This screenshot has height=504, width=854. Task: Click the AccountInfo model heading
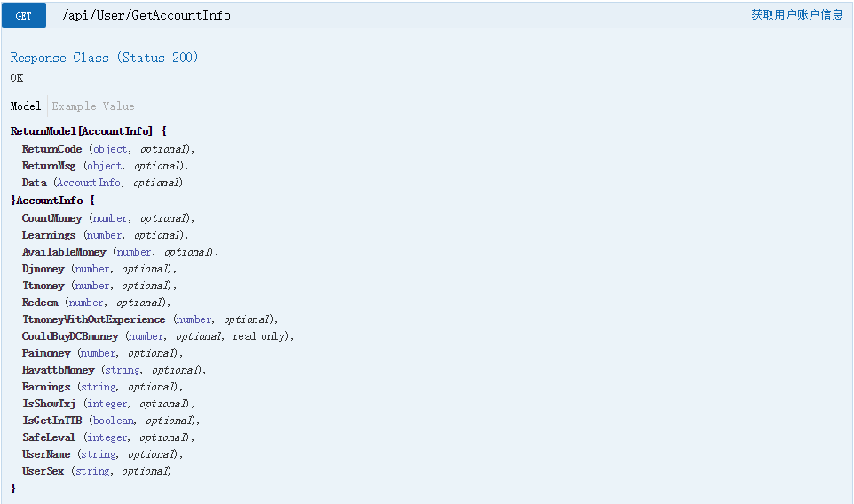(50, 201)
